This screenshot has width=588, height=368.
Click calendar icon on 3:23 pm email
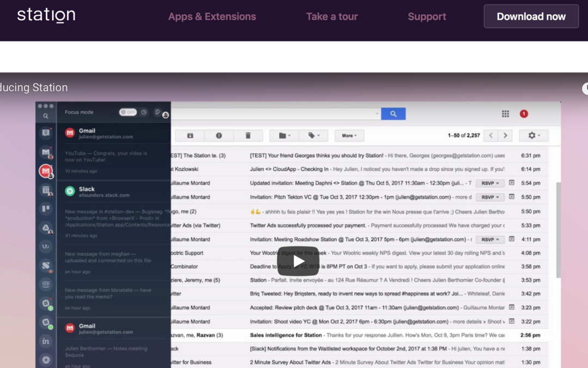511,307
